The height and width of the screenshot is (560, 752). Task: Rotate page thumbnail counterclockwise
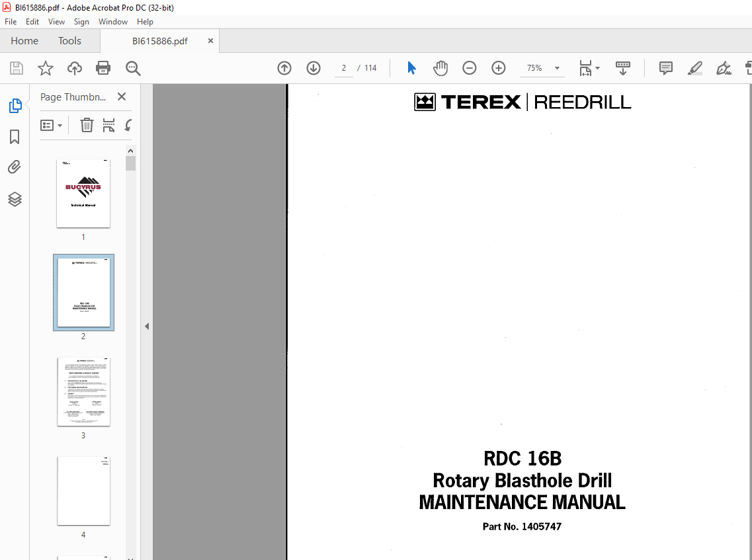coord(128,125)
